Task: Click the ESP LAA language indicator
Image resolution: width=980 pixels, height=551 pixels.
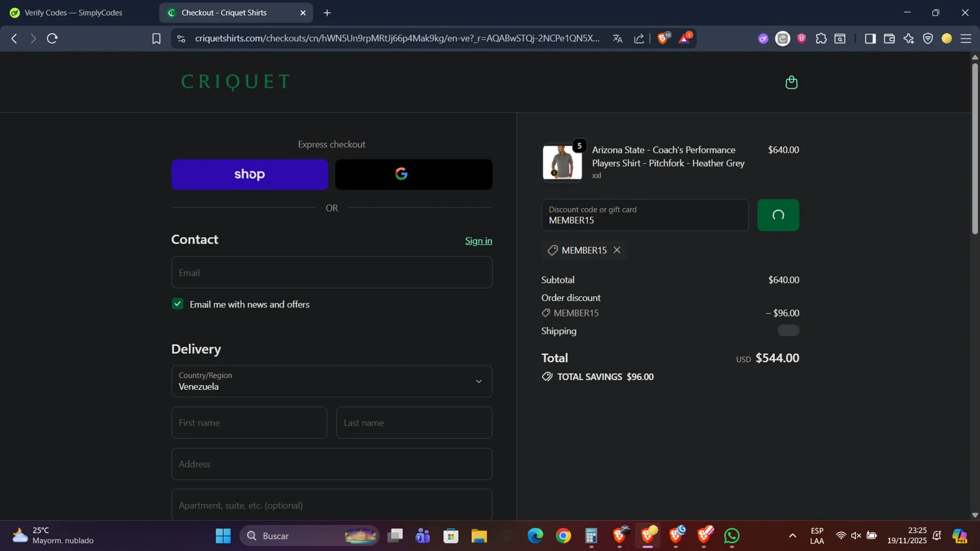Action: [817, 535]
